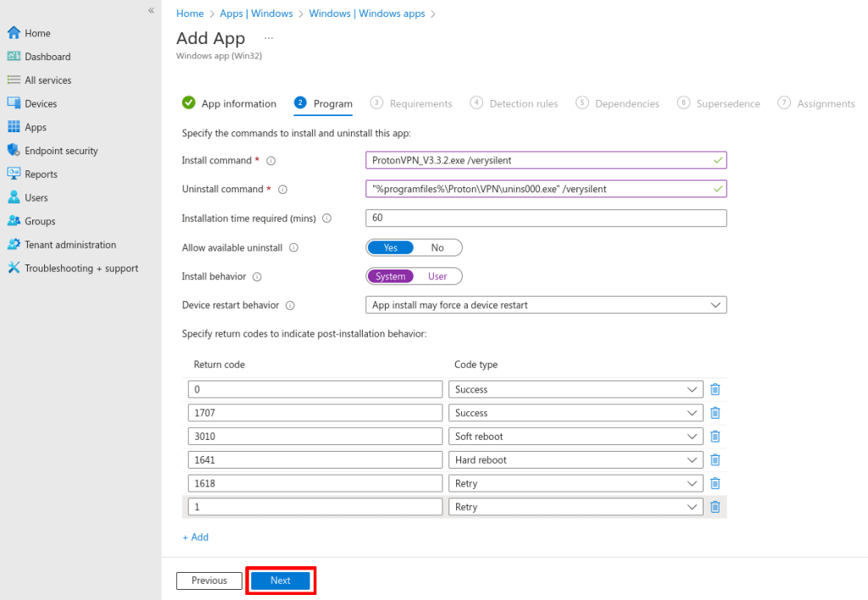Show info tooltip for Uninstall command
The width and height of the screenshot is (868, 600).
[283, 190]
